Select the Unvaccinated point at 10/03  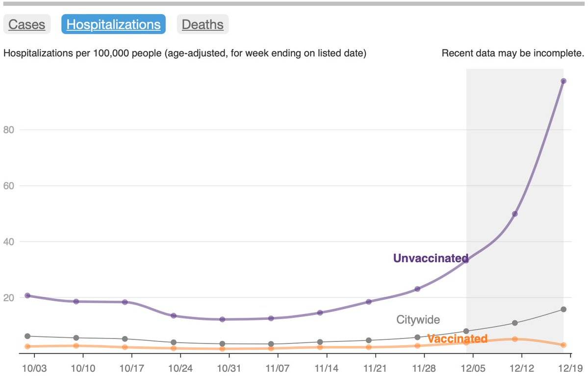click(27, 295)
